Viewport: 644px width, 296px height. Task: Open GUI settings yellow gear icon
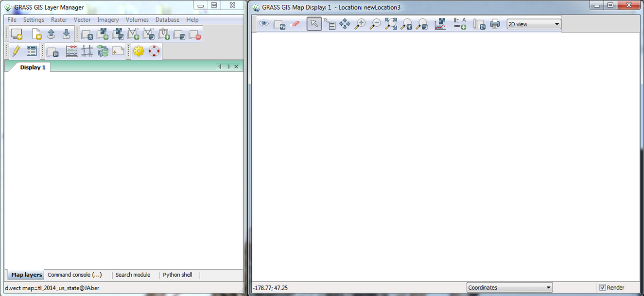point(139,51)
